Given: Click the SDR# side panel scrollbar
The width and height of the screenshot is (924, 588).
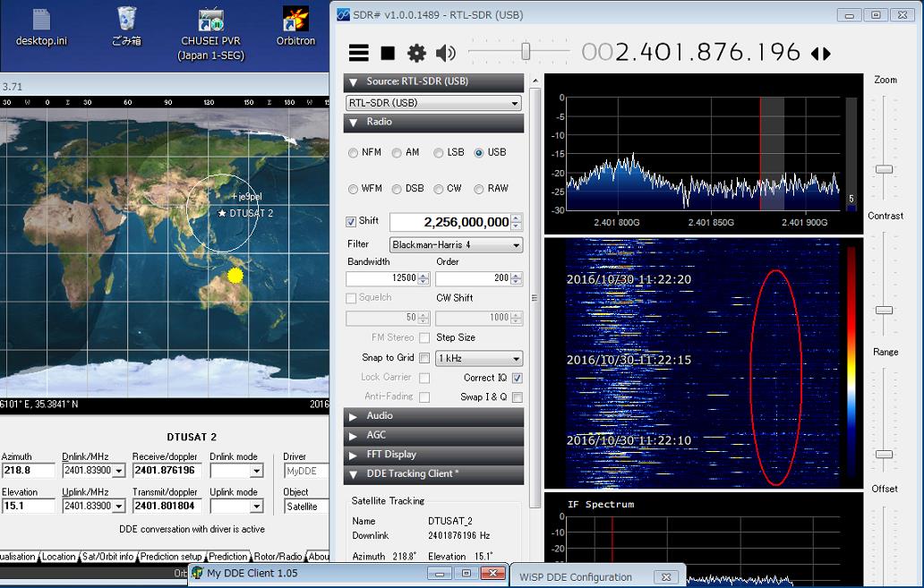Looking at the screenshot, I should click(535, 297).
